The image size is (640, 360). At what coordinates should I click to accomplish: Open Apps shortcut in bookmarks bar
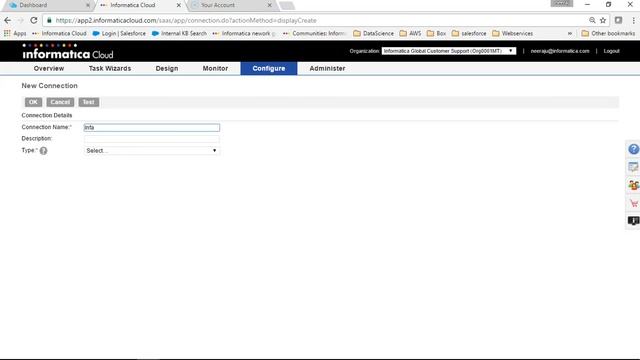click(x=15, y=33)
